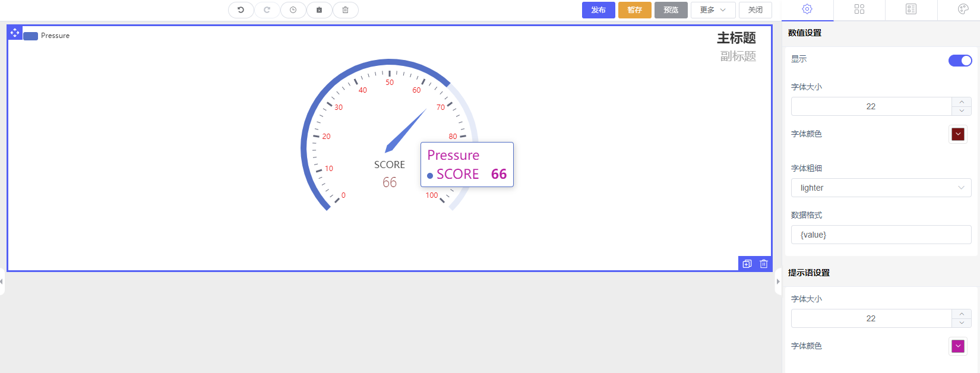Screen dimensions: 980x373
Task: Click the redo arrow icon
Action: click(x=267, y=10)
